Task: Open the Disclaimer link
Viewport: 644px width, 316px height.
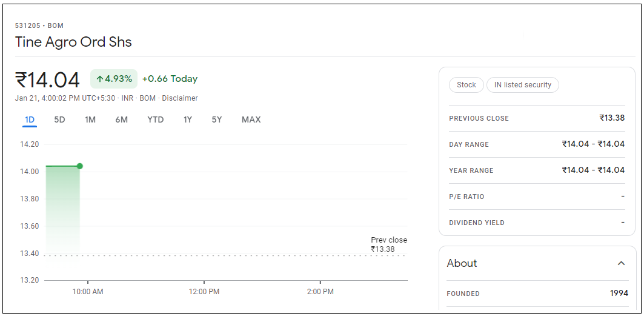Action: (x=180, y=98)
